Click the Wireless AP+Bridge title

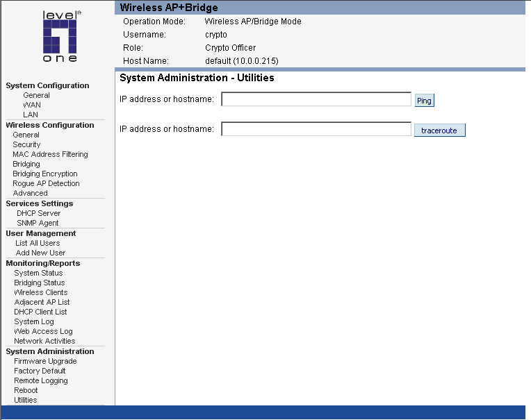[169, 8]
